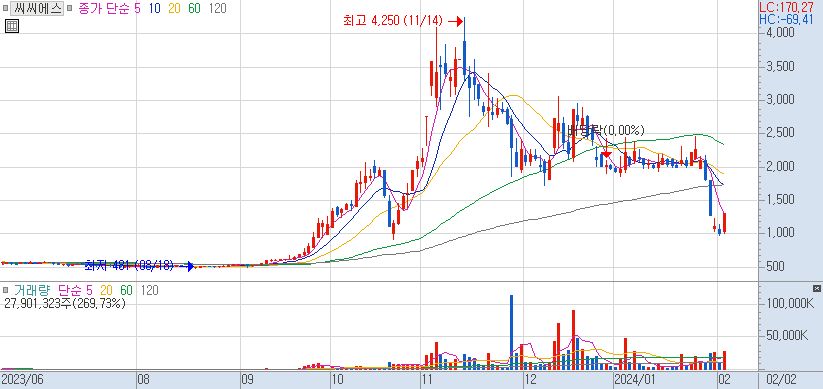Click the 11 month date axis label
This screenshot has width=823, height=389.
pos(427,379)
